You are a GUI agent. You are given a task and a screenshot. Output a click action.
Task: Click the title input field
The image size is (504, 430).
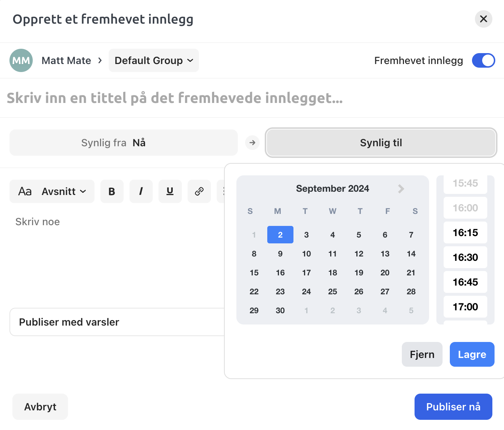[175, 98]
